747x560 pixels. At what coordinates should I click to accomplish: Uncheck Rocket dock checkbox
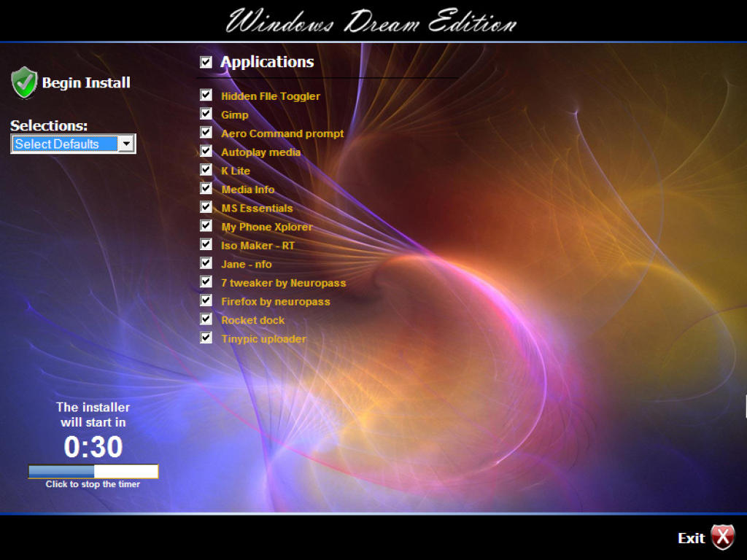[206, 319]
